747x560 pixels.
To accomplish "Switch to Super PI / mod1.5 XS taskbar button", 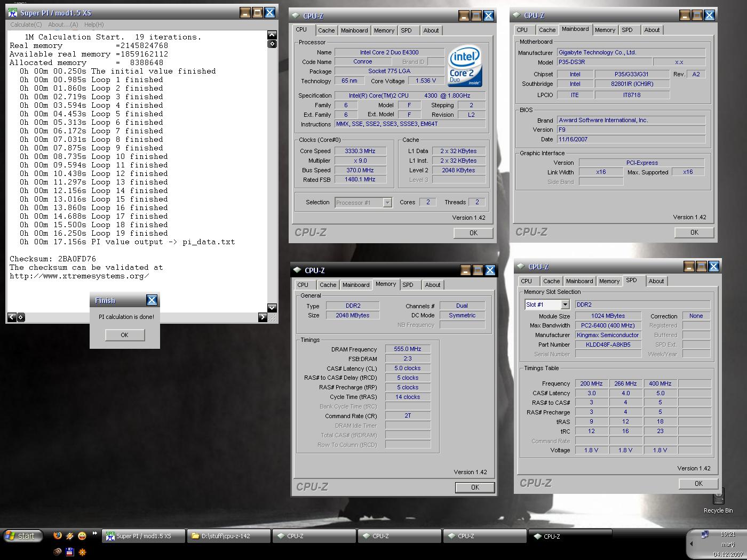I will click(x=144, y=536).
